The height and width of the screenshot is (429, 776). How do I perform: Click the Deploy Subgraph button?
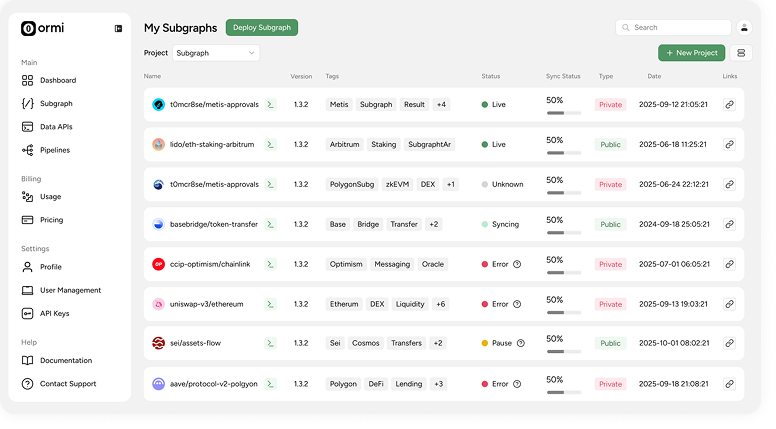point(262,28)
